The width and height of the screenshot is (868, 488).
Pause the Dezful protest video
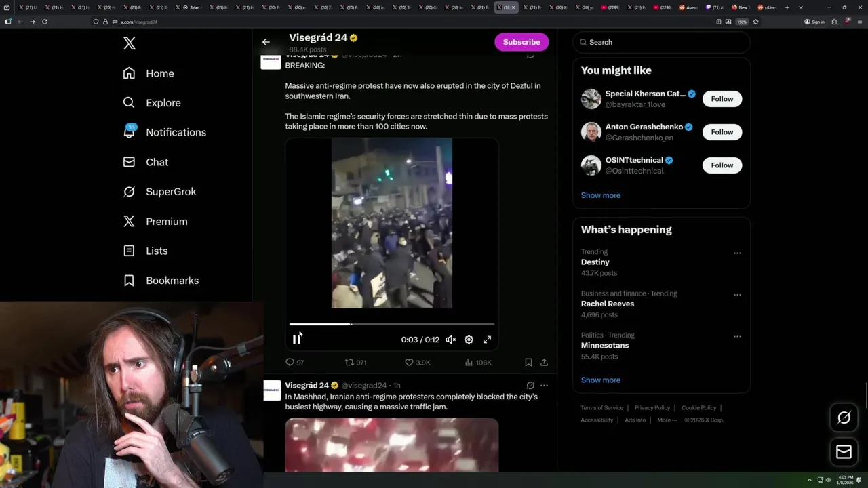point(296,340)
